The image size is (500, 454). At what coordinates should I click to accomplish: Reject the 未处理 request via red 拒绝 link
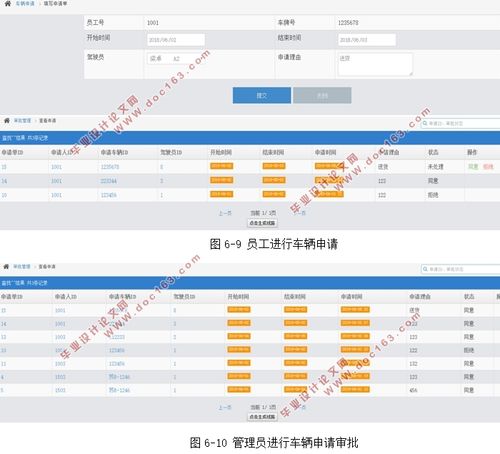coord(488,167)
